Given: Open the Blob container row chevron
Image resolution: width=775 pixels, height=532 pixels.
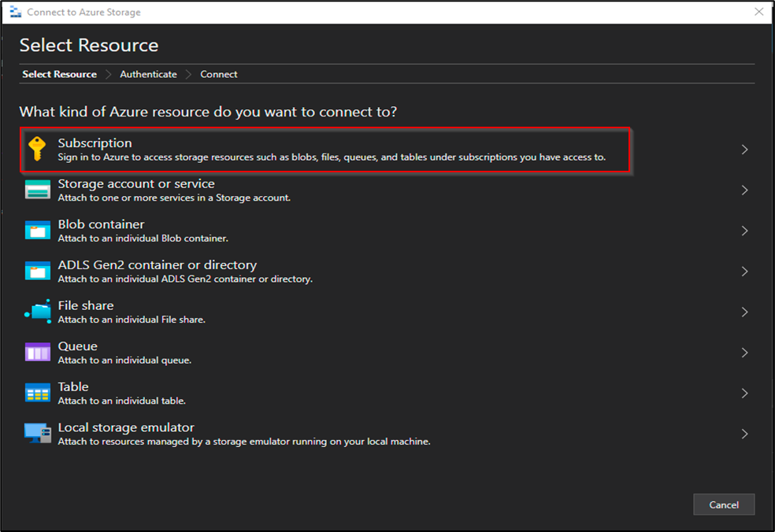Looking at the screenshot, I should 745,231.
